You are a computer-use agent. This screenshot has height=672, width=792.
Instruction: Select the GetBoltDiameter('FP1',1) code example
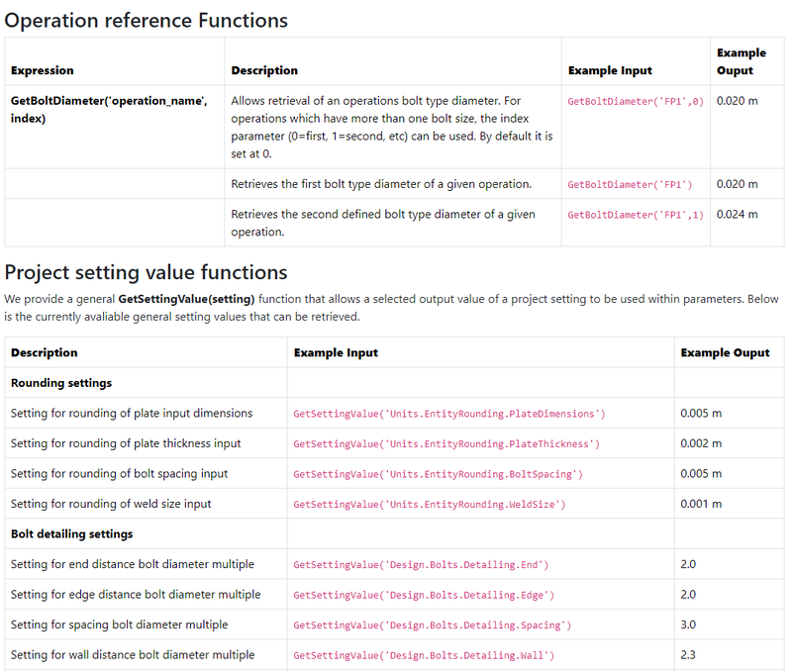click(x=636, y=215)
